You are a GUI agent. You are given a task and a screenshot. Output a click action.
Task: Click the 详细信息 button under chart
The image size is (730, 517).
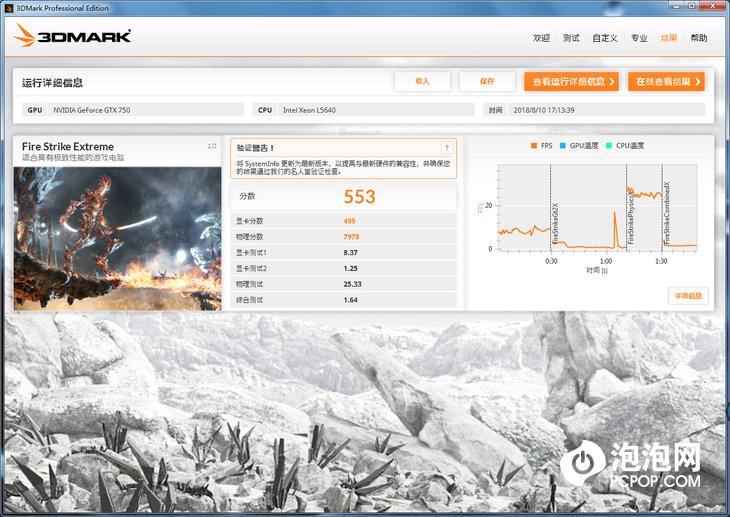pyautogui.click(x=688, y=296)
